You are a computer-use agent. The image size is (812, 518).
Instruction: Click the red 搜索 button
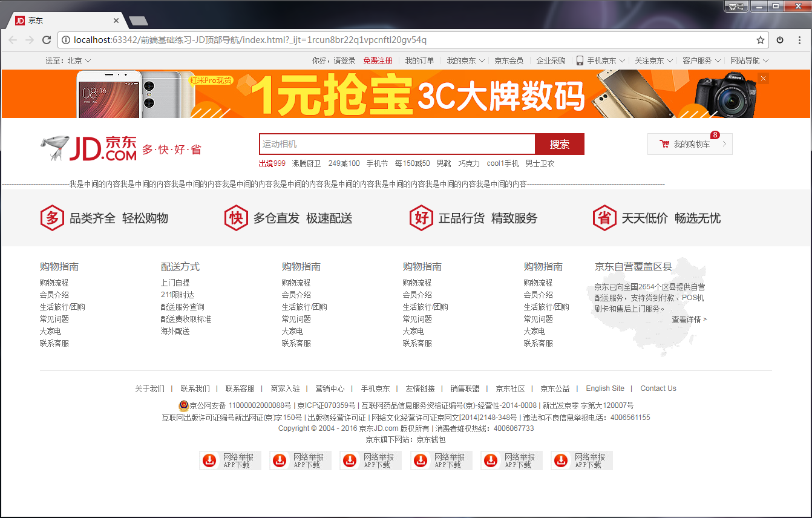click(x=560, y=144)
